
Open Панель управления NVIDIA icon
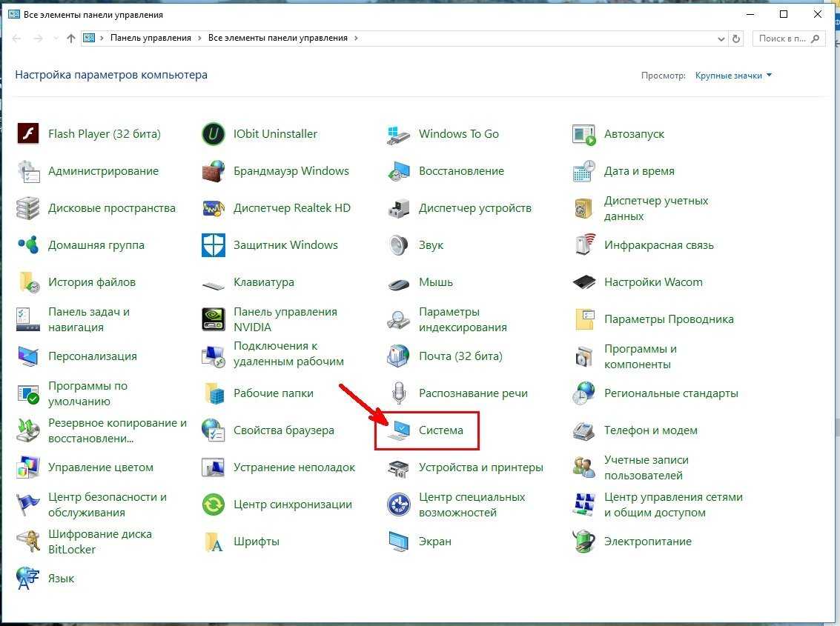(214, 319)
